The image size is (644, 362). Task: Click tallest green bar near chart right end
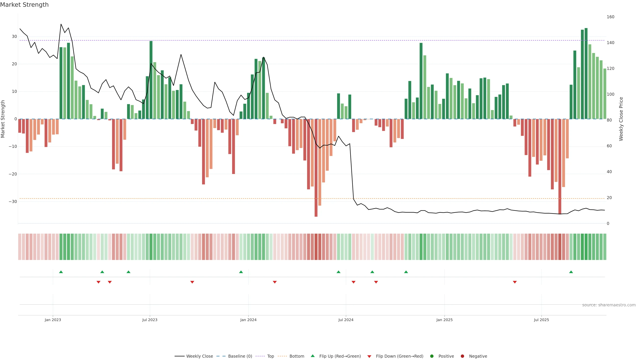pos(586,73)
